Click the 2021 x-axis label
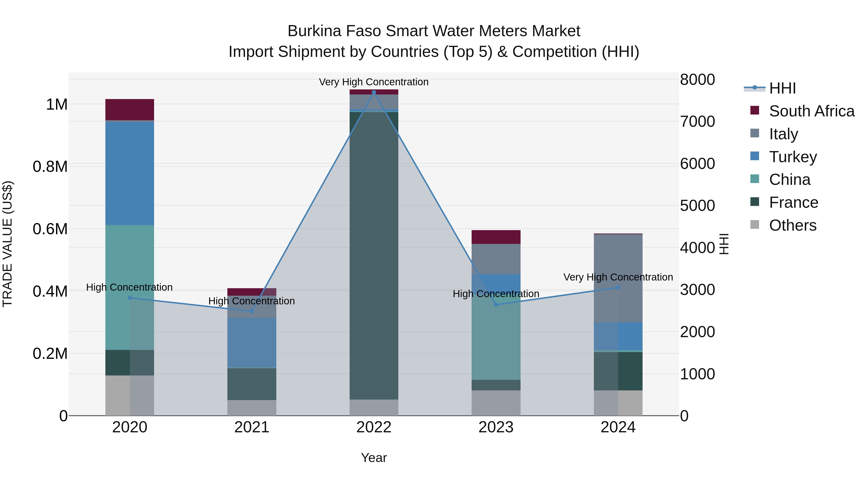868x488 pixels. point(252,427)
